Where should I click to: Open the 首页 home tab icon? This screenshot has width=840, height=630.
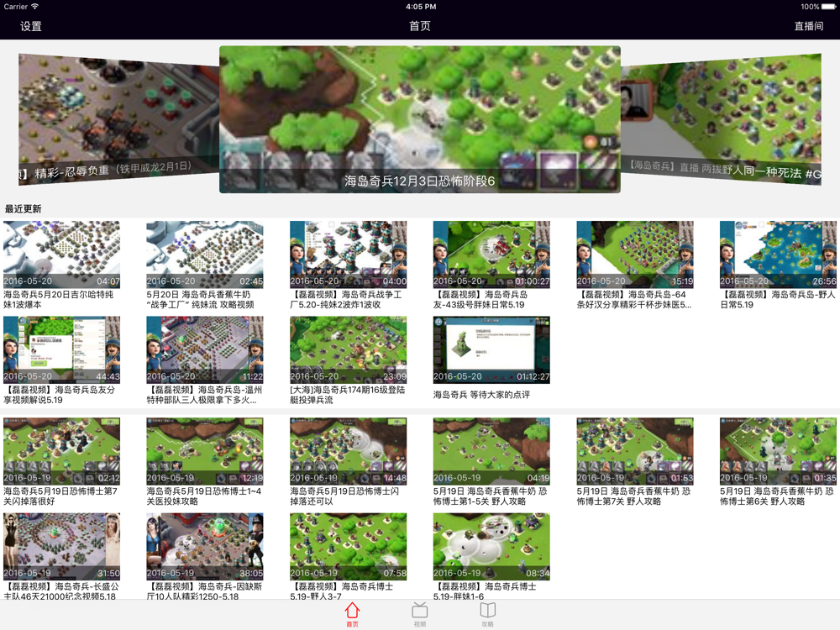point(352,614)
